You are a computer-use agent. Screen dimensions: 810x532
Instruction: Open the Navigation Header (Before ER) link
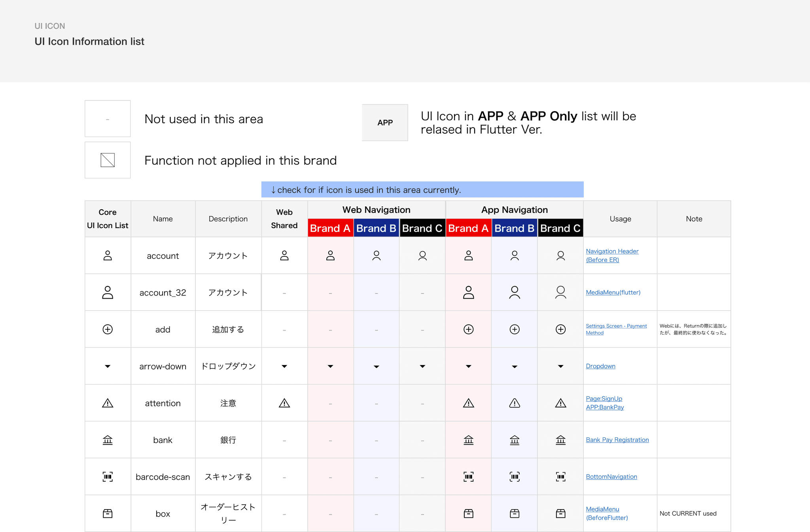(612, 256)
